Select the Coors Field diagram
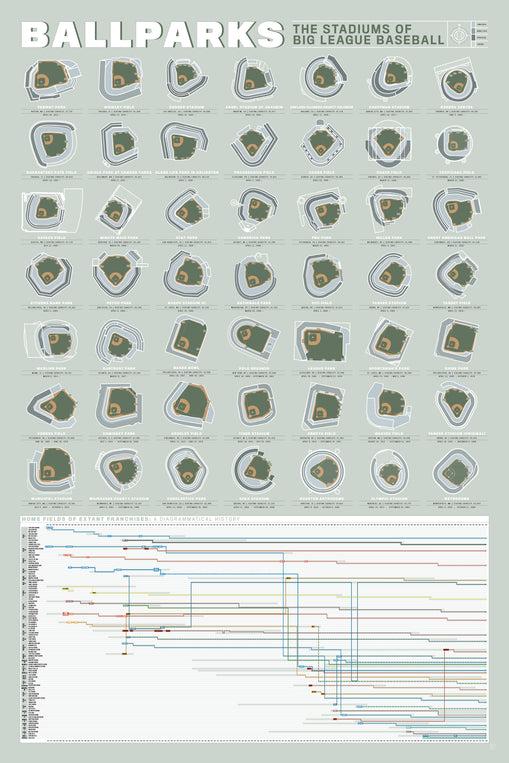Viewport: 509px width, 763px height. click(322, 144)
